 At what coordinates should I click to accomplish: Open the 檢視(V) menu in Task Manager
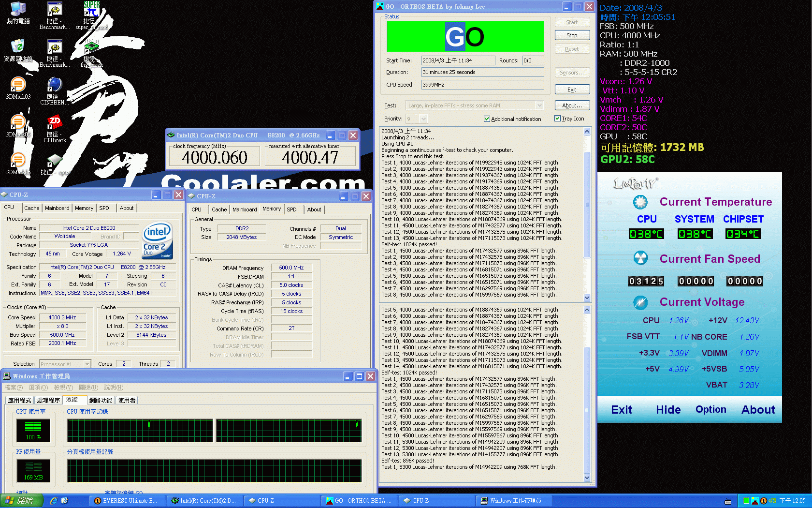point(63,388)
